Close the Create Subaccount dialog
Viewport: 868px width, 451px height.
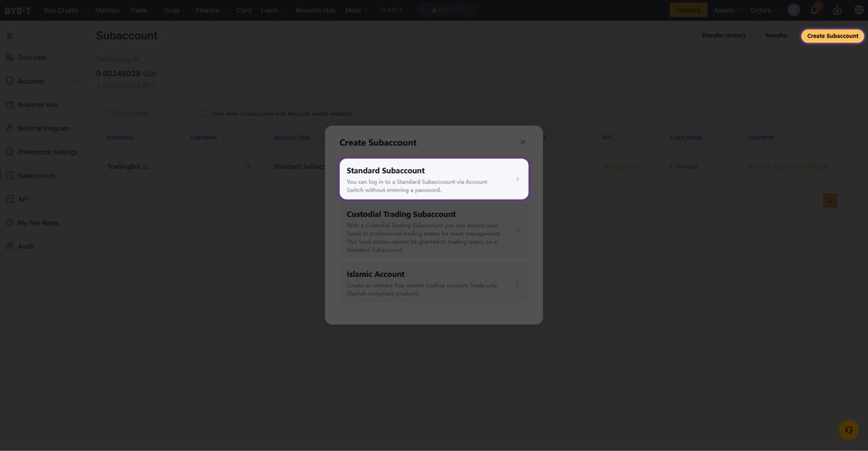pyautogui.click(x=523, y=142)
